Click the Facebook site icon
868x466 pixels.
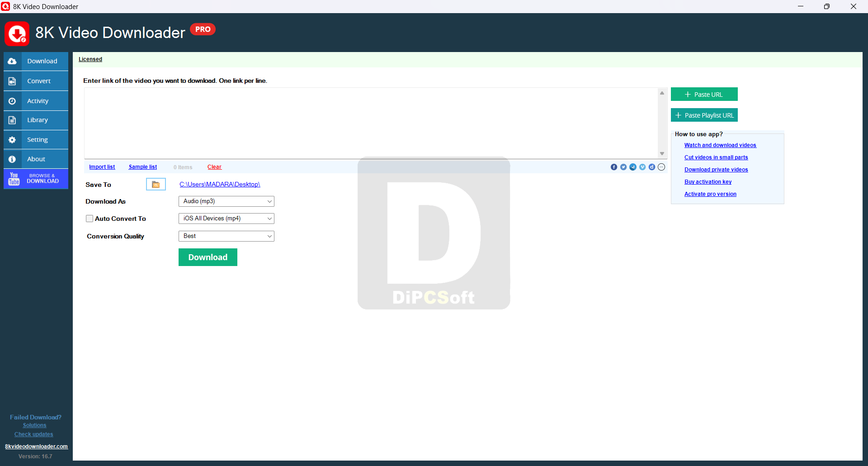point(614,167)
